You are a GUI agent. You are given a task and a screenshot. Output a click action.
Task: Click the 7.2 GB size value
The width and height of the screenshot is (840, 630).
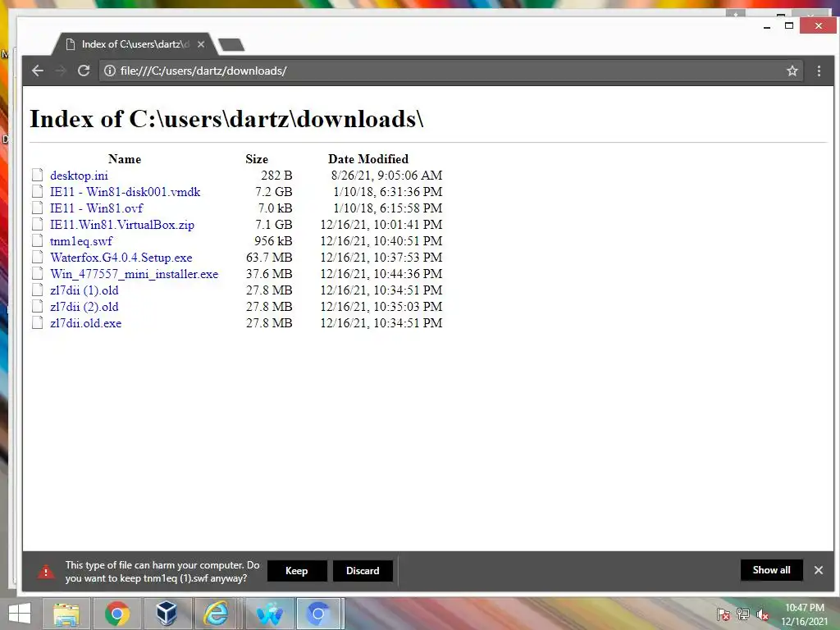pyautogui.click(x=274, y=192)
